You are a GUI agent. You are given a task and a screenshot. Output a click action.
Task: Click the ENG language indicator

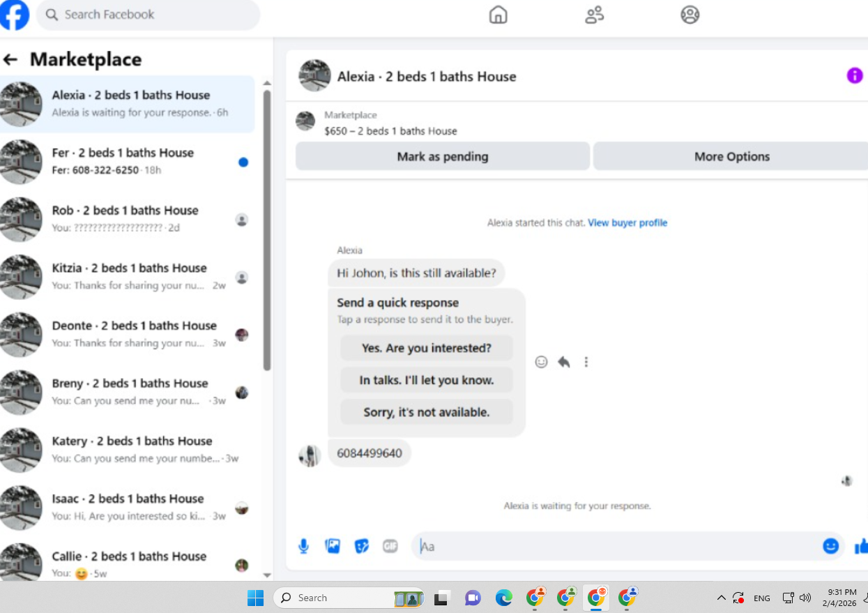[762, 598]
